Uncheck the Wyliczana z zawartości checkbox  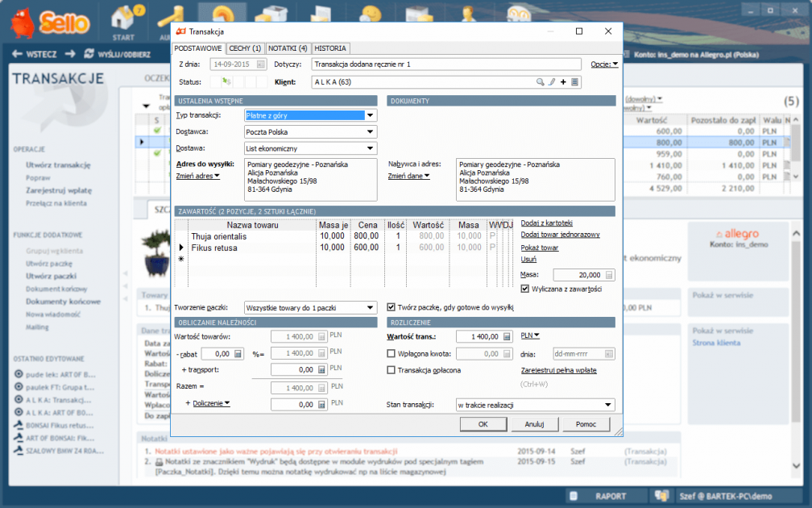point(524,289)
